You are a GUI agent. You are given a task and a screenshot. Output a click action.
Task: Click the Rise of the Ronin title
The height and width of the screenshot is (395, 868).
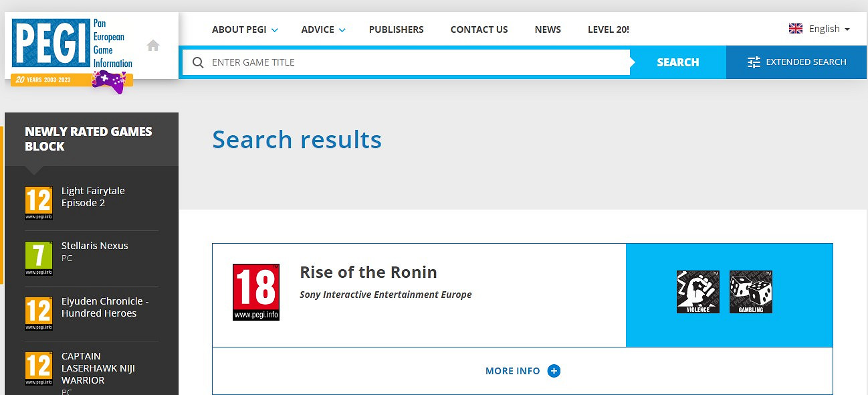pyautogui.click(x=368, y=272)
